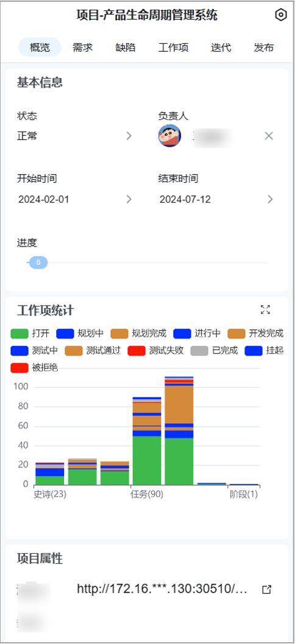Viewport: 295px width, 644px height.
Task: Open the http://172.16.***.130:30510 link
Action: tap(162, 589)
